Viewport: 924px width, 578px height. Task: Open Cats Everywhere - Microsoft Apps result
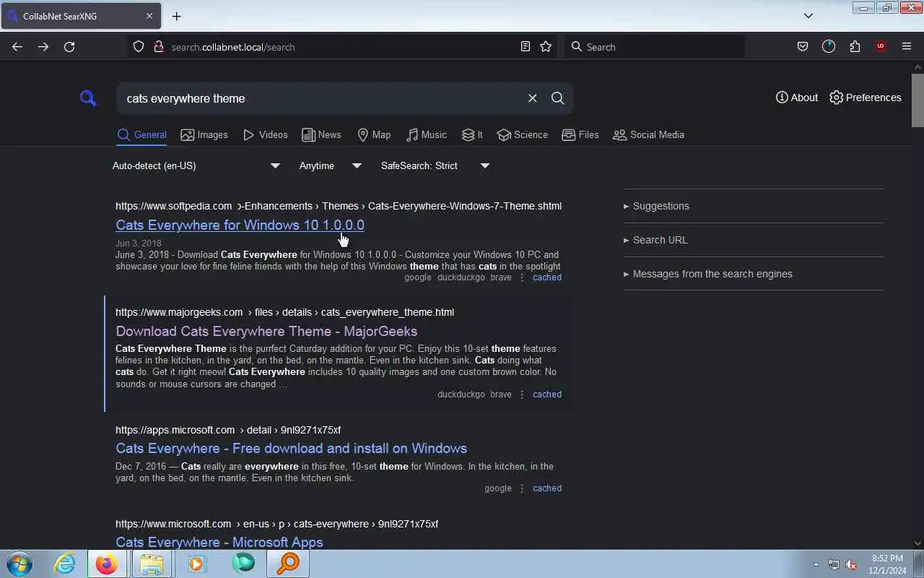(219, 542)
